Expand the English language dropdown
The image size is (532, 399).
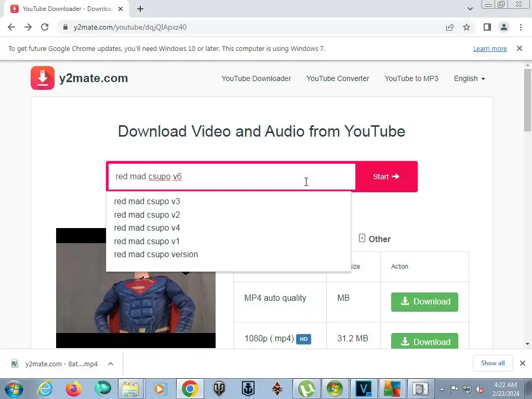coord(469,78)
